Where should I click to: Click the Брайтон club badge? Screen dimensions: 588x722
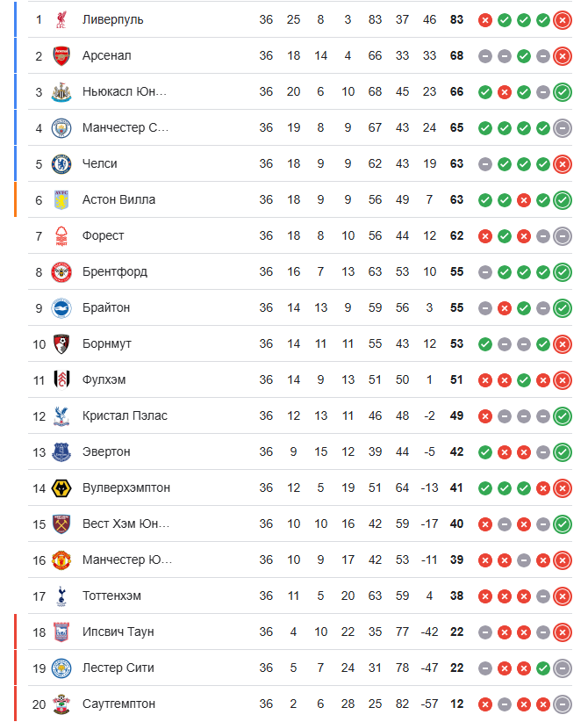point(61,308)
